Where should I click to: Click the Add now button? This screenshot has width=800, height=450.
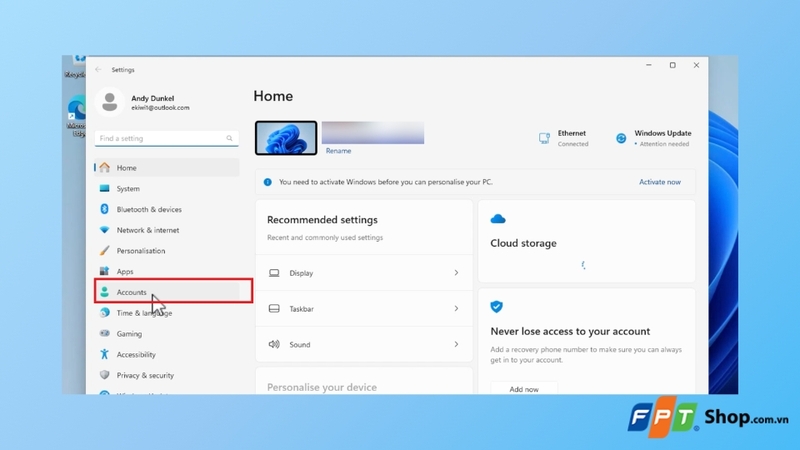pyautogui.click(x=524, y=389)
